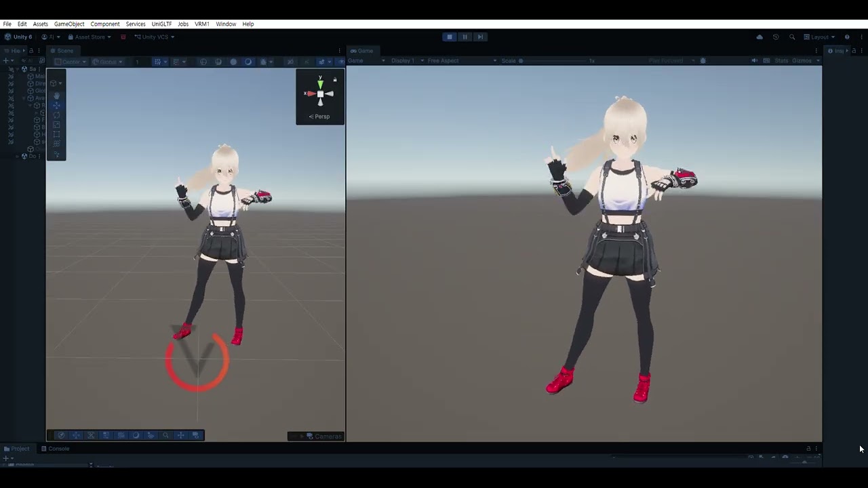Open the Play Focused dropdown

671,60
